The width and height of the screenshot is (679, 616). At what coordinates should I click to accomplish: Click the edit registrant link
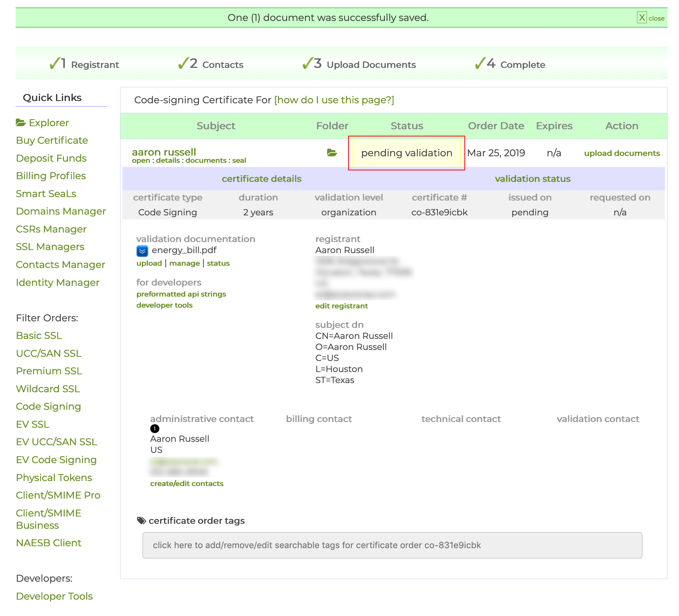(x=341, y=306)
